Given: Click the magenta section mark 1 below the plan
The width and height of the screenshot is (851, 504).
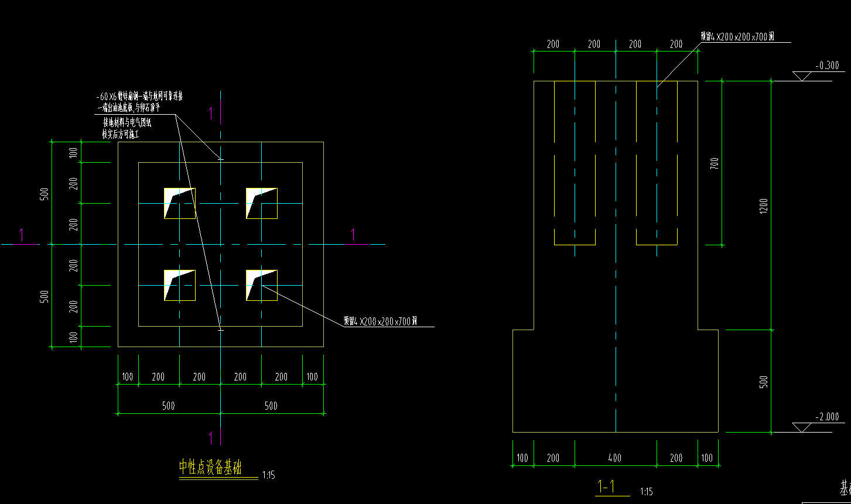Looking at the screenshot, I should coord(211,437).
